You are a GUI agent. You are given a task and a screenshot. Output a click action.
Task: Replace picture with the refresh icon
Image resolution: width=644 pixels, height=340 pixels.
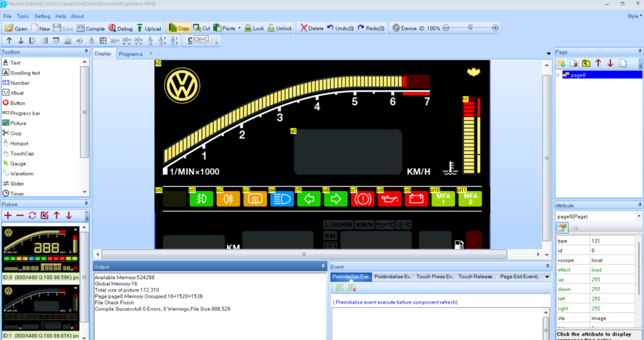[x=32, y=216]
